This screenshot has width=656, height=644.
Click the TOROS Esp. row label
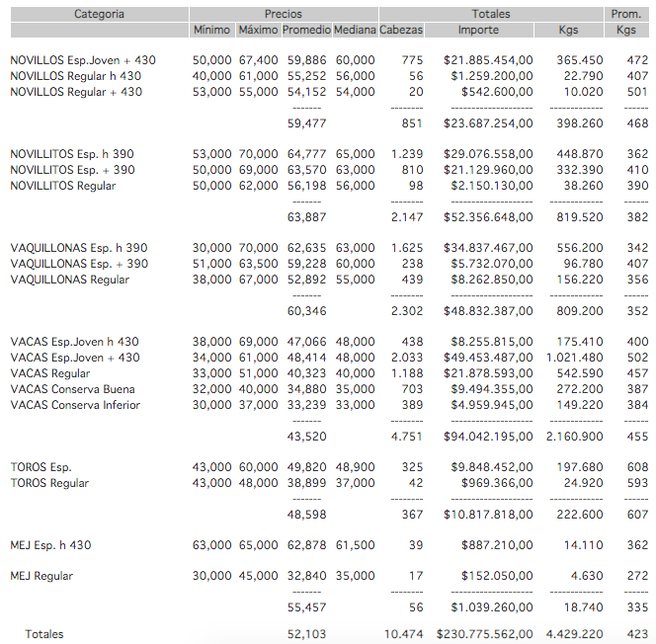coord(41,467)
